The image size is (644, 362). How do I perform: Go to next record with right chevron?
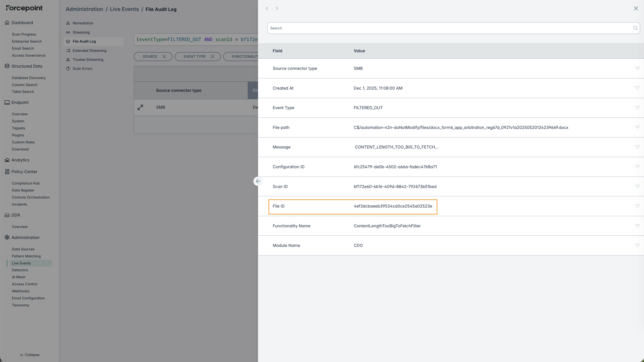coord(277,9)
